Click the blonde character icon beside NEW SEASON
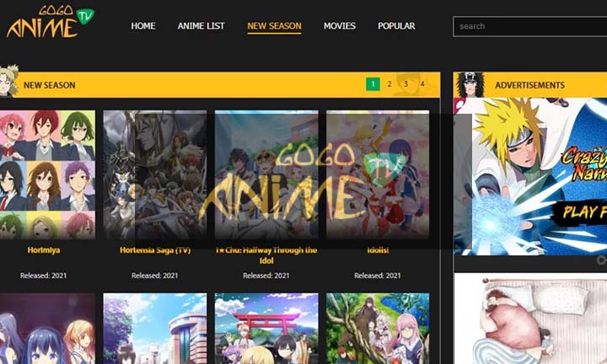 [8, 80]
